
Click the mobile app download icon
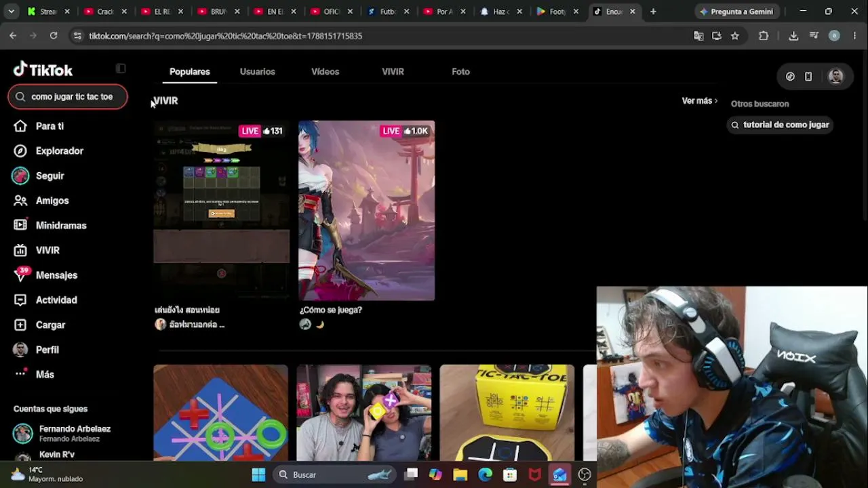click(808, 77)
